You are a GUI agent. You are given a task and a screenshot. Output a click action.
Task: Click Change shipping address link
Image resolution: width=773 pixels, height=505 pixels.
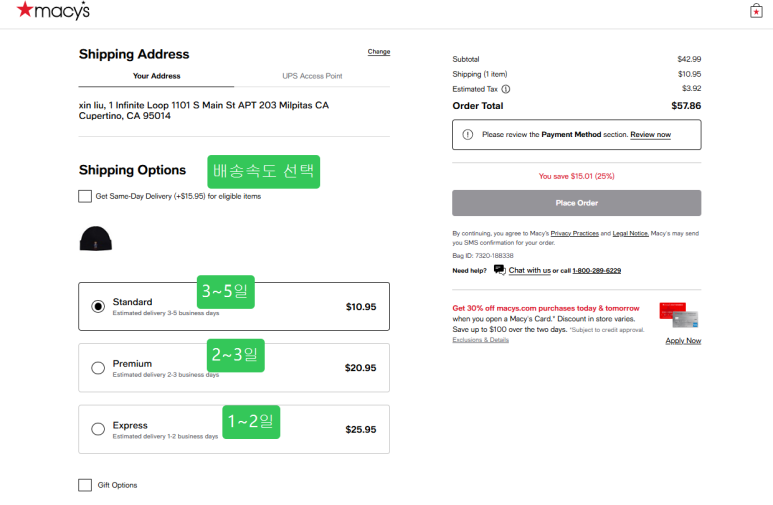379,52
